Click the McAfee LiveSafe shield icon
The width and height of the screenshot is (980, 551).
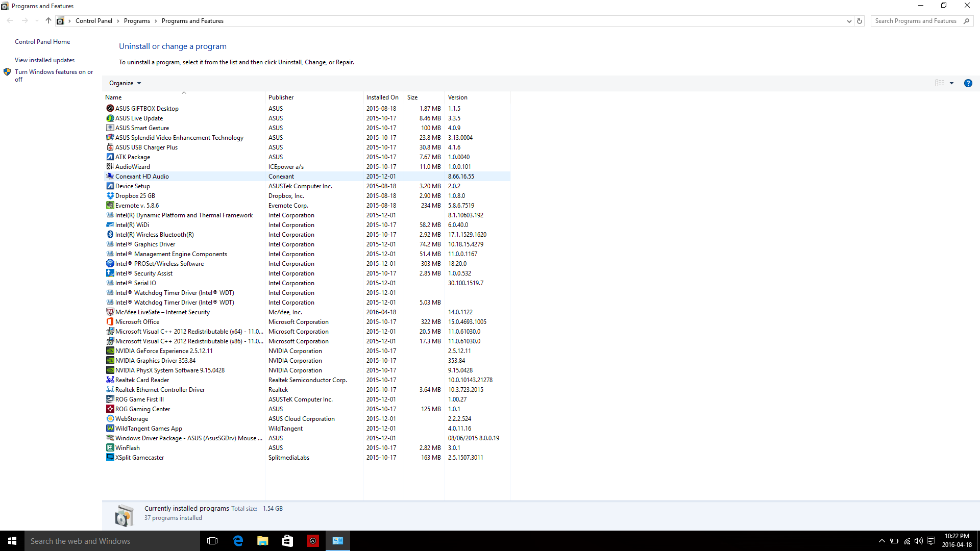[110, 312]
